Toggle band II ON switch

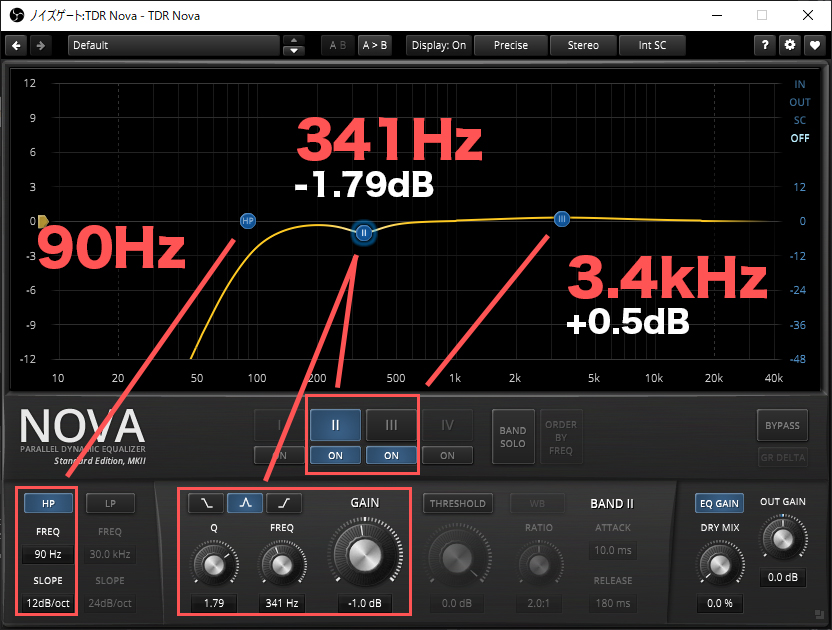[335, 455]
